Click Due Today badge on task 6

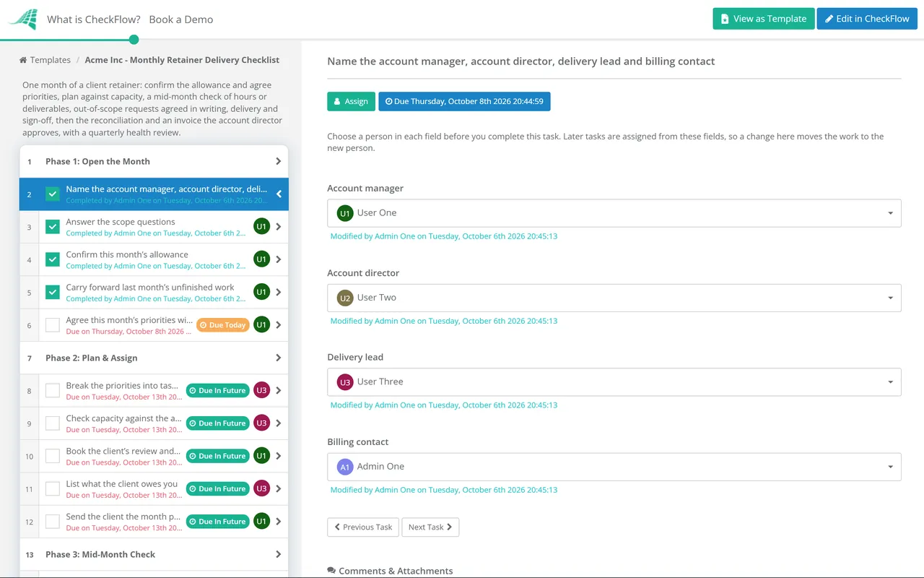pos(223,325)
